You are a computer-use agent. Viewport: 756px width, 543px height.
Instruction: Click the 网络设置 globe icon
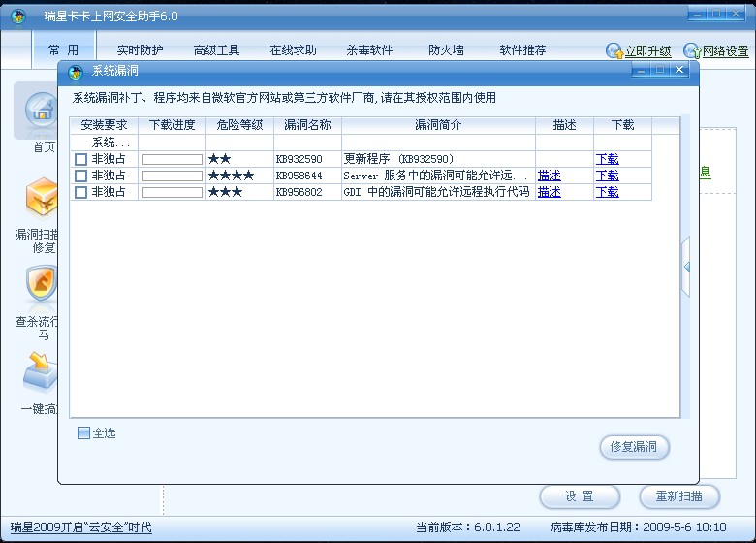[692, 50]
